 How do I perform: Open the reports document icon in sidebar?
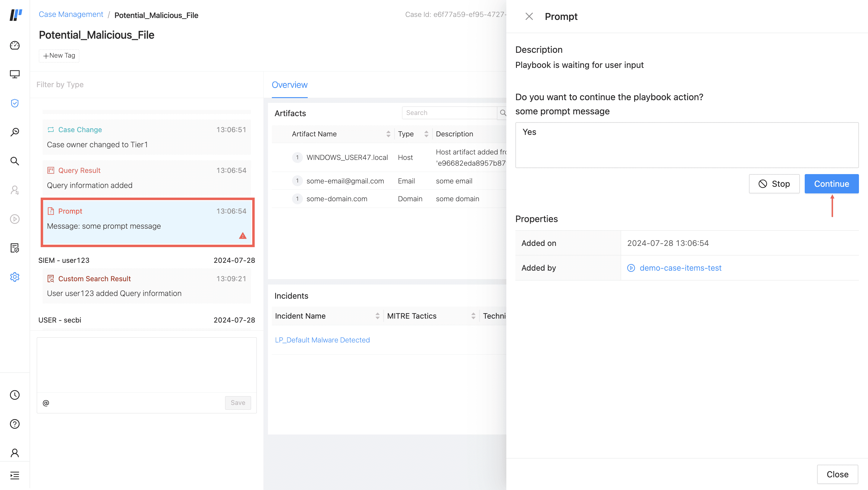coord(15,248)
